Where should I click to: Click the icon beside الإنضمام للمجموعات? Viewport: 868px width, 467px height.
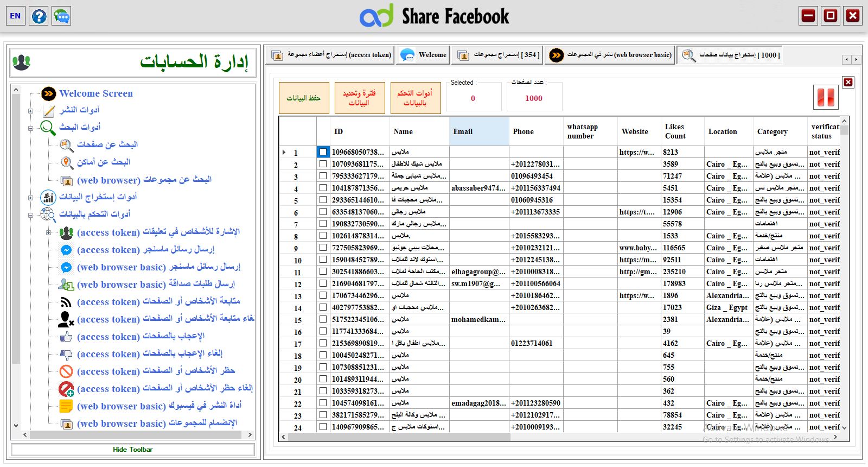click(66, 424)
